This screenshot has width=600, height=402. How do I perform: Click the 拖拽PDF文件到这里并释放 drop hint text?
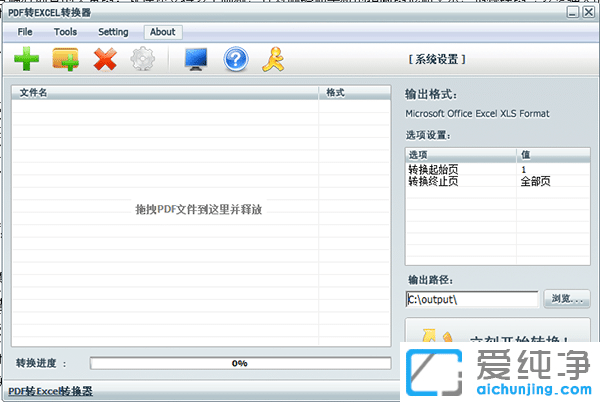pyautogui.click(x=199, y=209)
